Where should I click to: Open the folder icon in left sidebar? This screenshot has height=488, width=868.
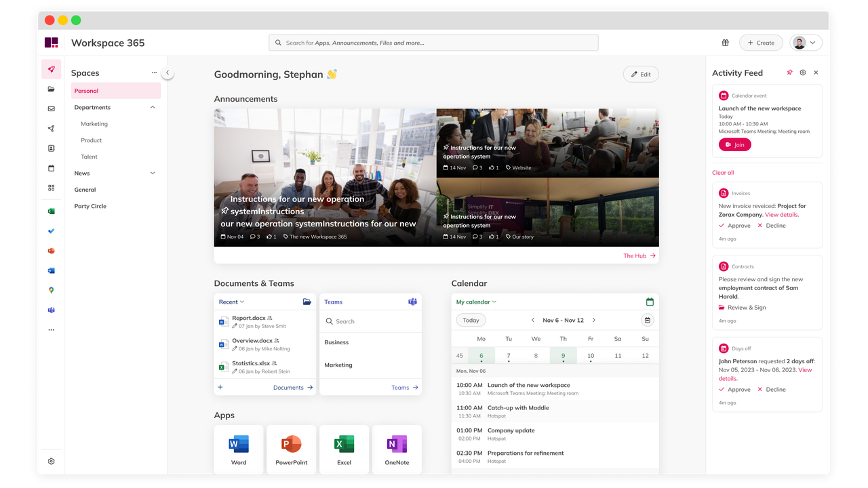click(51, 89)
